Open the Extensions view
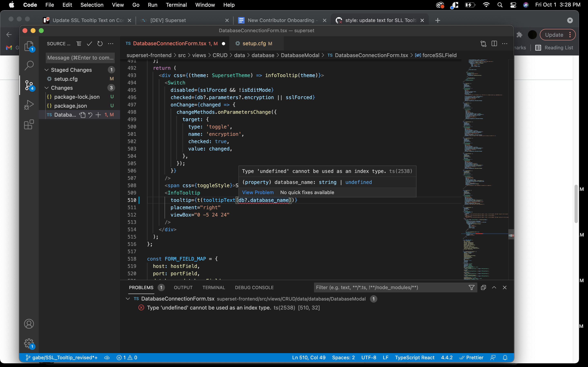 [29, 125]
